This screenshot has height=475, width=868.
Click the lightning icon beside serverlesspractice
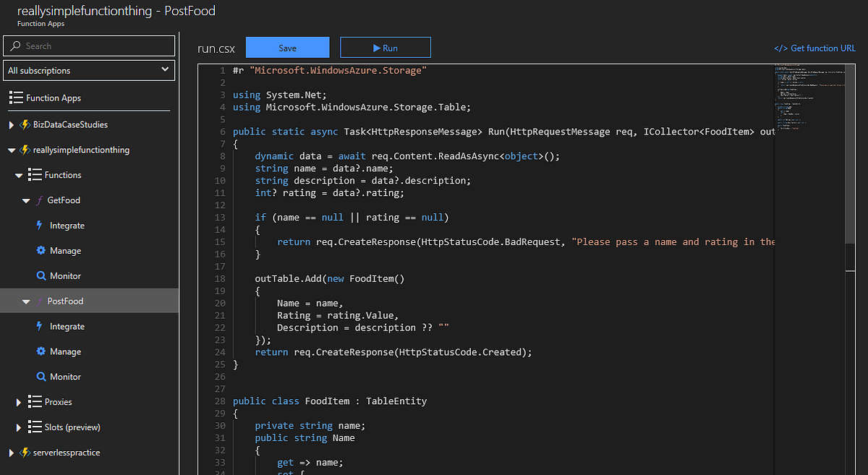[25, 453]
